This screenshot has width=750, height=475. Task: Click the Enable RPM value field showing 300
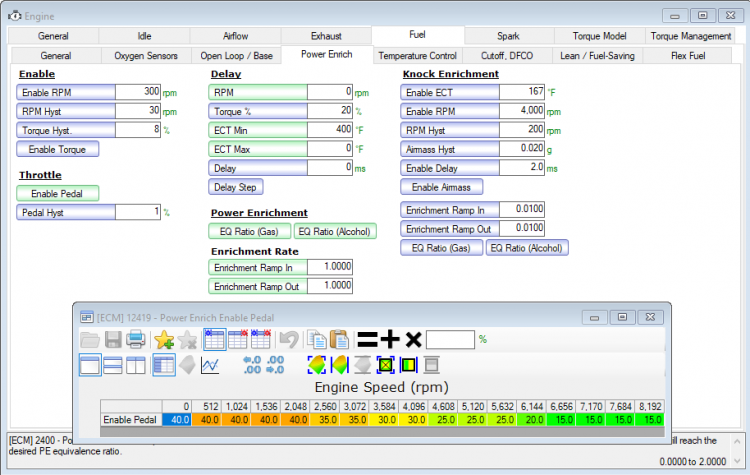138,92
